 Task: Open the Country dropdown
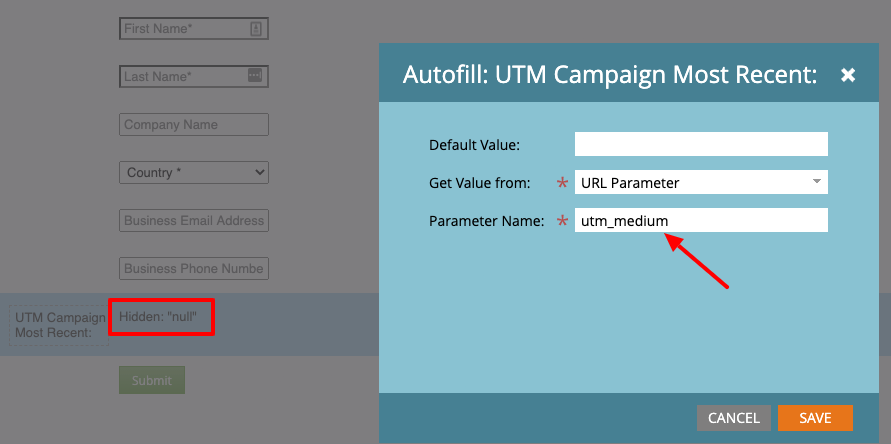tap(193, 173)
